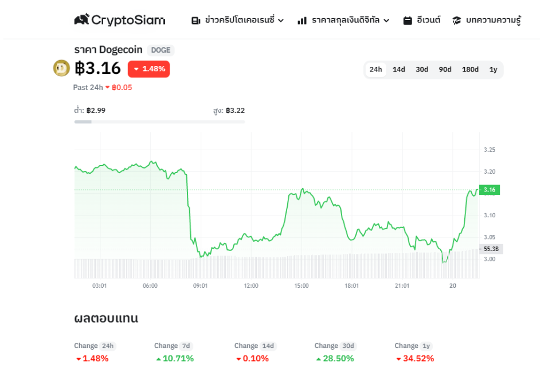Select the 14d chart range
Image resolution: width=548 pixels, height=392 pixels.
coord(399,69)
